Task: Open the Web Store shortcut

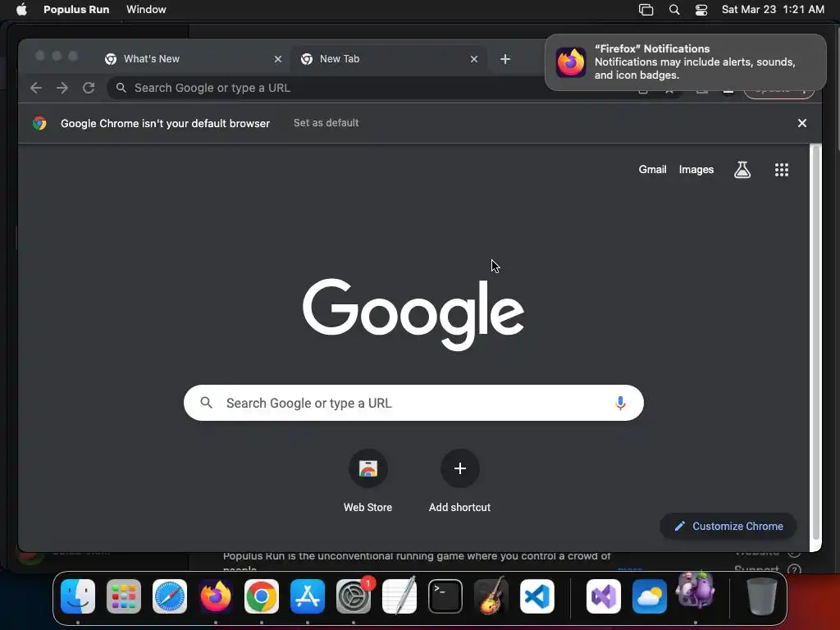Action: coord(368,482)
